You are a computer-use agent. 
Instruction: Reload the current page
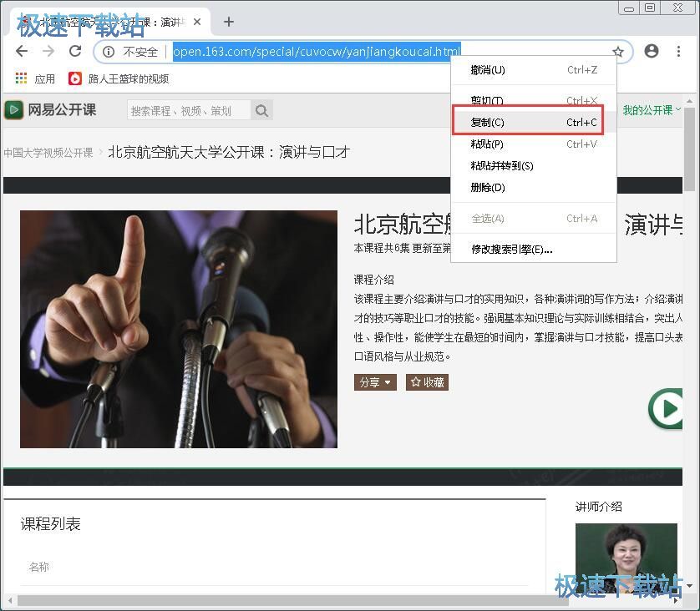pos(75,51)
